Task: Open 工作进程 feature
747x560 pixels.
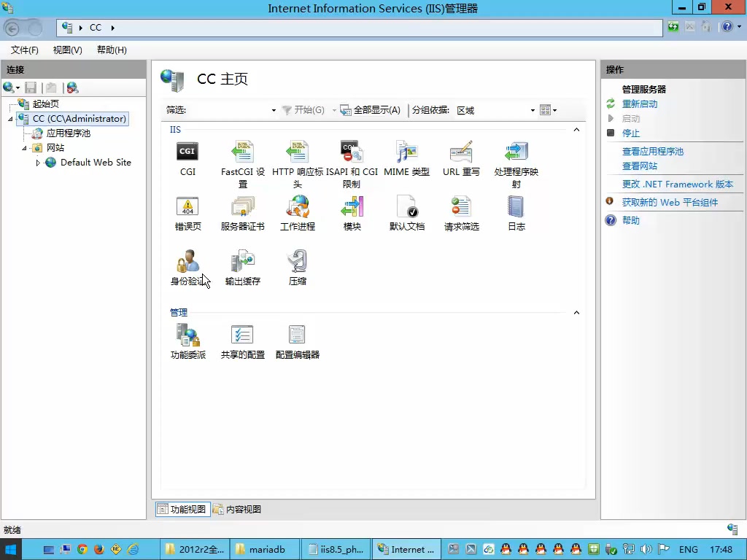Action: click(x=298, y=214)
